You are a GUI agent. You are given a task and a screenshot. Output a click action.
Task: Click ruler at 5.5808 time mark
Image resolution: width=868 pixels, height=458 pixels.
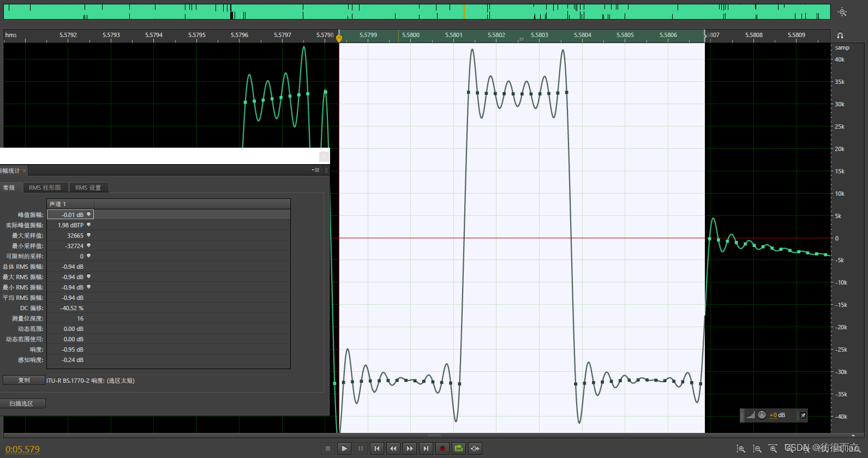tap(754, 35)
